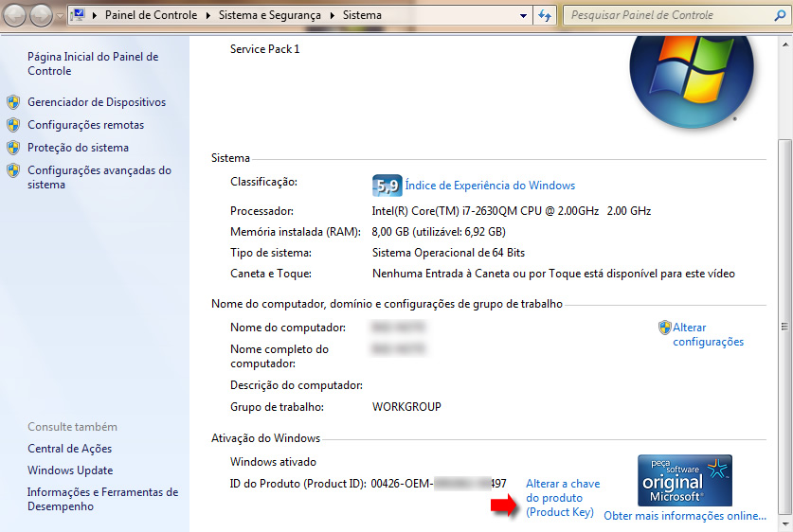
Task: Click the Back navigation arrow button
Action: pyautogui.click(x=14, y=16)
